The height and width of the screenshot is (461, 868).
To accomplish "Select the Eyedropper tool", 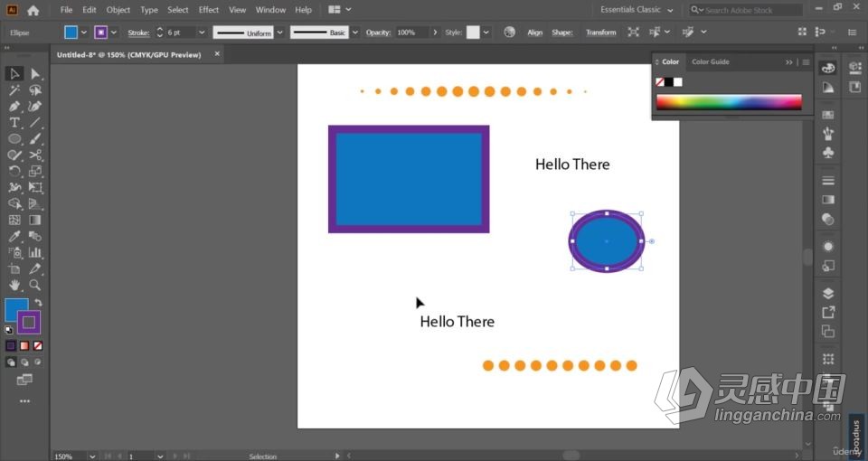I will tap(14, 236).
